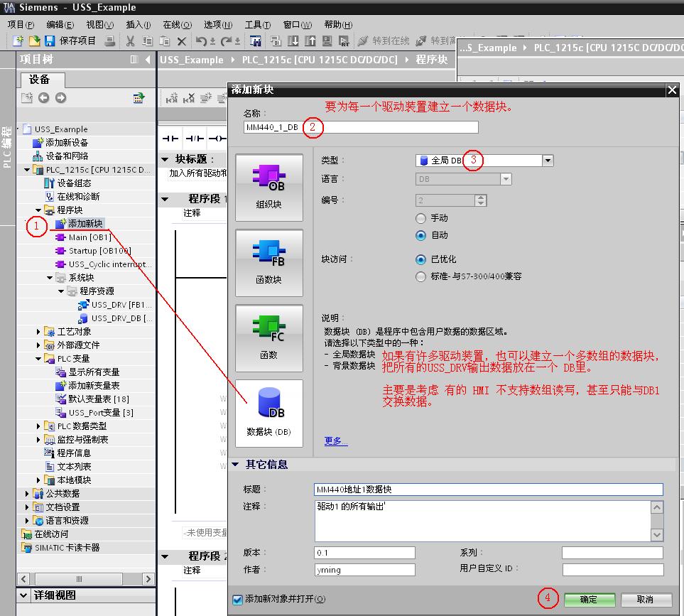Select the 自动 radio button
This screenshot has width=684, height=616.
pos(420,236)
